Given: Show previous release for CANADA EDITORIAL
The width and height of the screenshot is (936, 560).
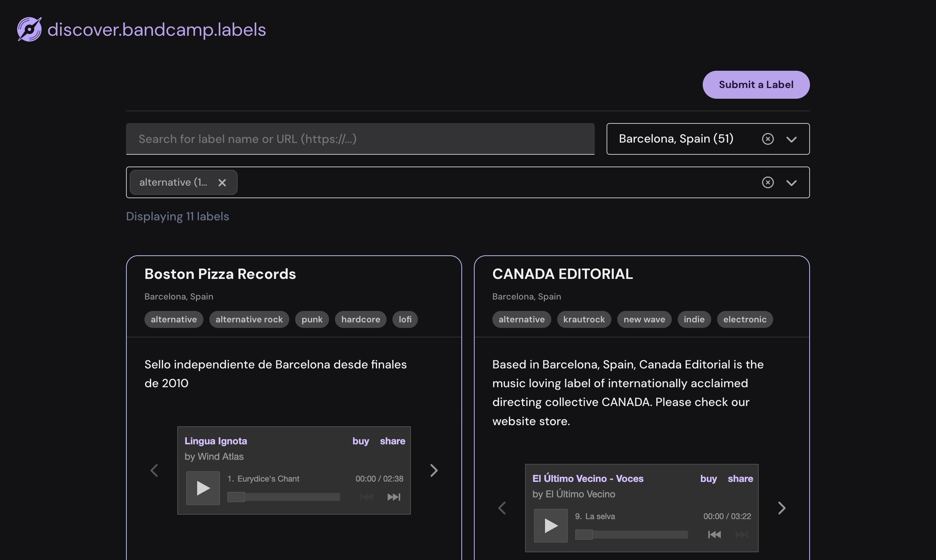Looking at the screenshot, I should tap(502, 508).
